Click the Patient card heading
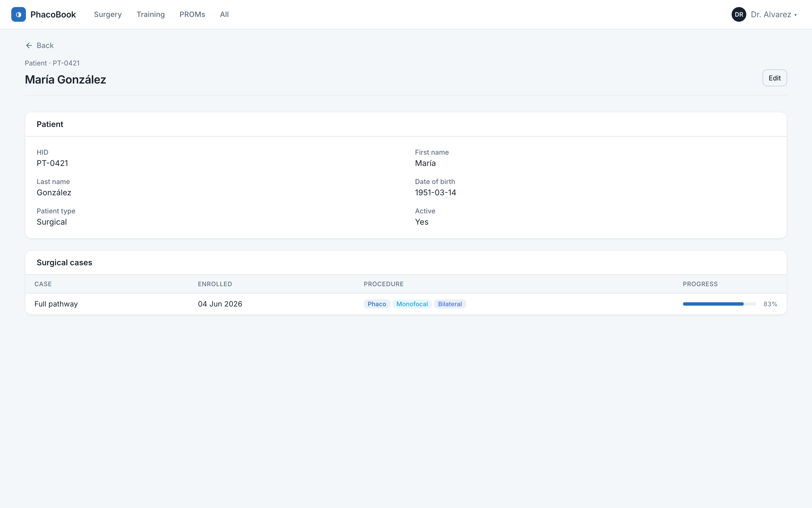The height and width of the screenshot is (508, 812). pyautogui.click(x=50, y=124)
